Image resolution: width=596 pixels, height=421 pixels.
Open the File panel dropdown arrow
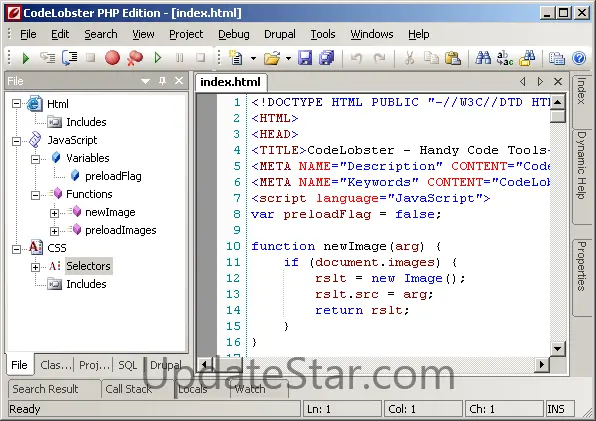click(x=145, y=81)
